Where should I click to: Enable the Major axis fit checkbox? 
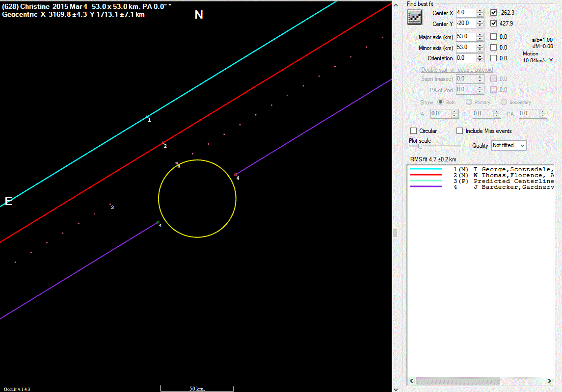[494, 37]
